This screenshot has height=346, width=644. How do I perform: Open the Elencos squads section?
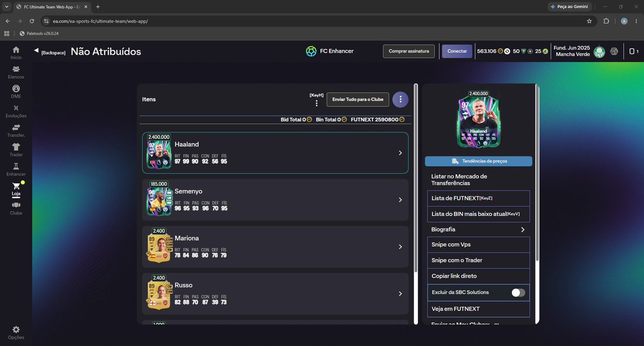coord(16,72)
